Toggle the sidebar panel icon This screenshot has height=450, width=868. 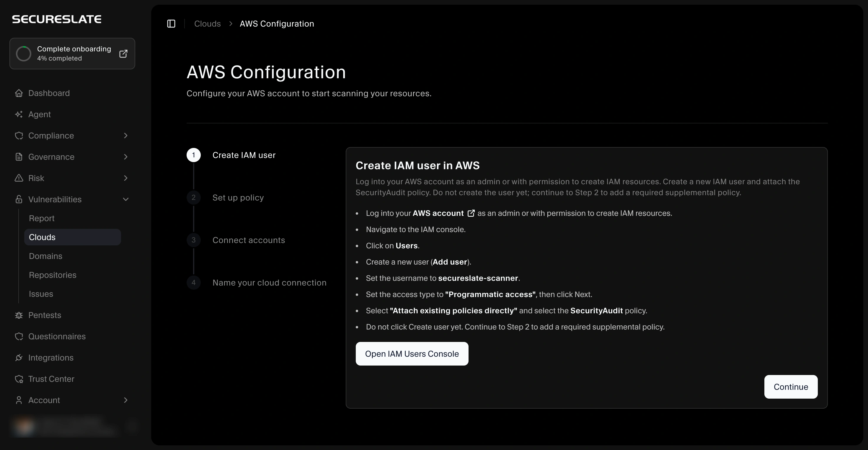(171, 24)
